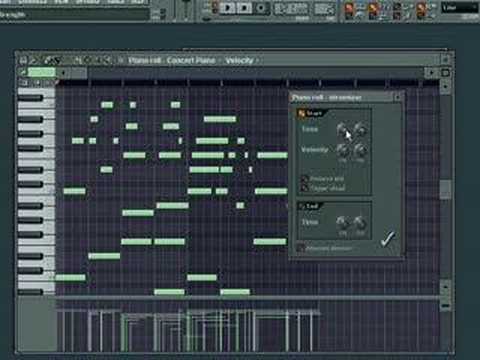
Task: Click the timeline scroll-right arrow
Action: click(431, 72)
